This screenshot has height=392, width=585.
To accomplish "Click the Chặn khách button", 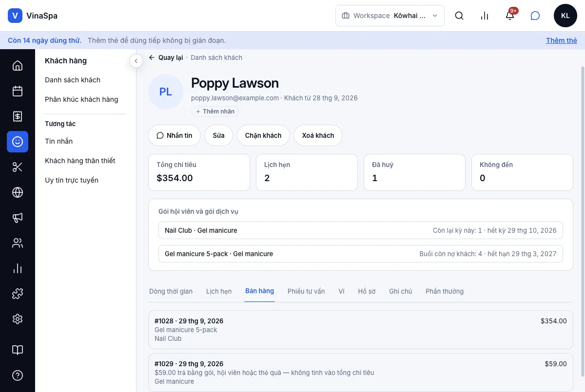I will (x=263, y=135).
